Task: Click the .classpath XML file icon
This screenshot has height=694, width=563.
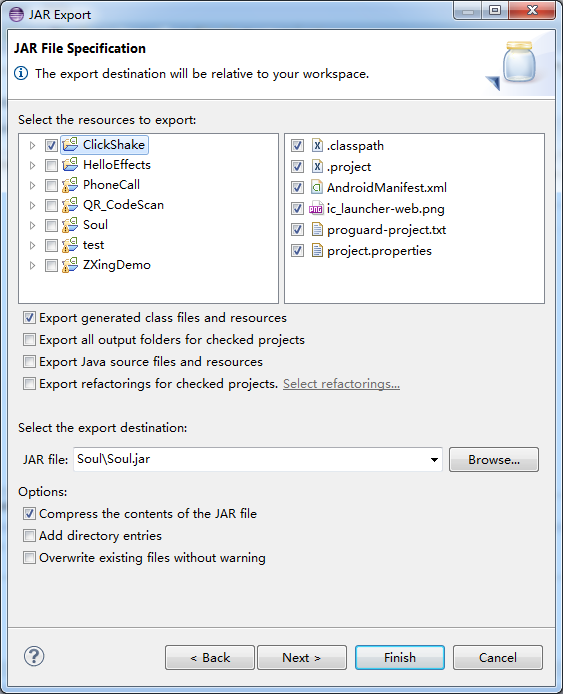Action: (x=317, y=145)
